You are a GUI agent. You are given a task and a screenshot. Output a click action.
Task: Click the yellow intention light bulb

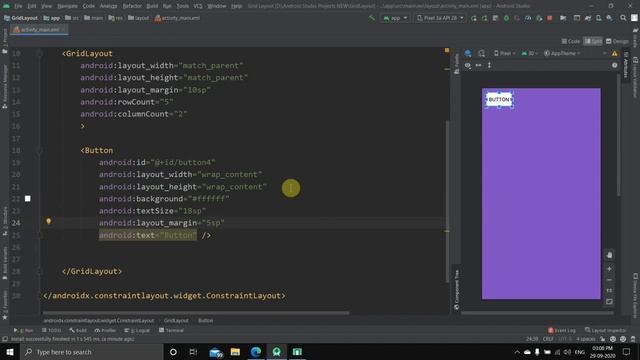(x=49, y=221)
